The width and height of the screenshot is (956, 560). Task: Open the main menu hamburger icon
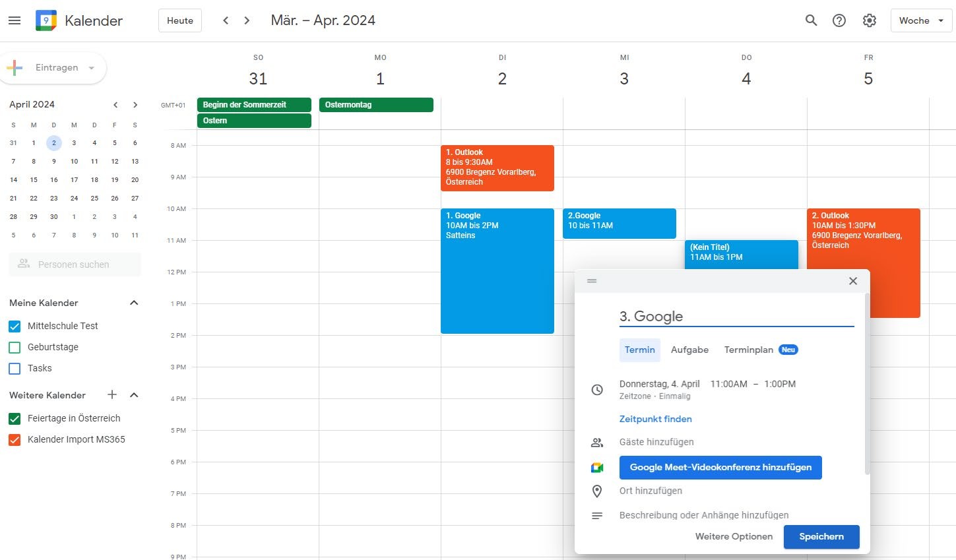(15, 20)
